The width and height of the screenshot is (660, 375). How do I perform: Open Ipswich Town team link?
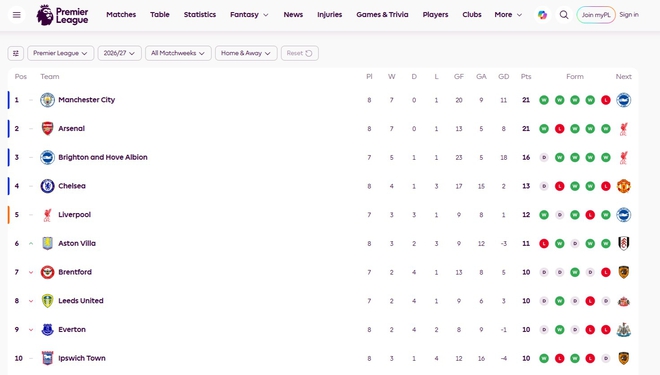pos(82,358)
